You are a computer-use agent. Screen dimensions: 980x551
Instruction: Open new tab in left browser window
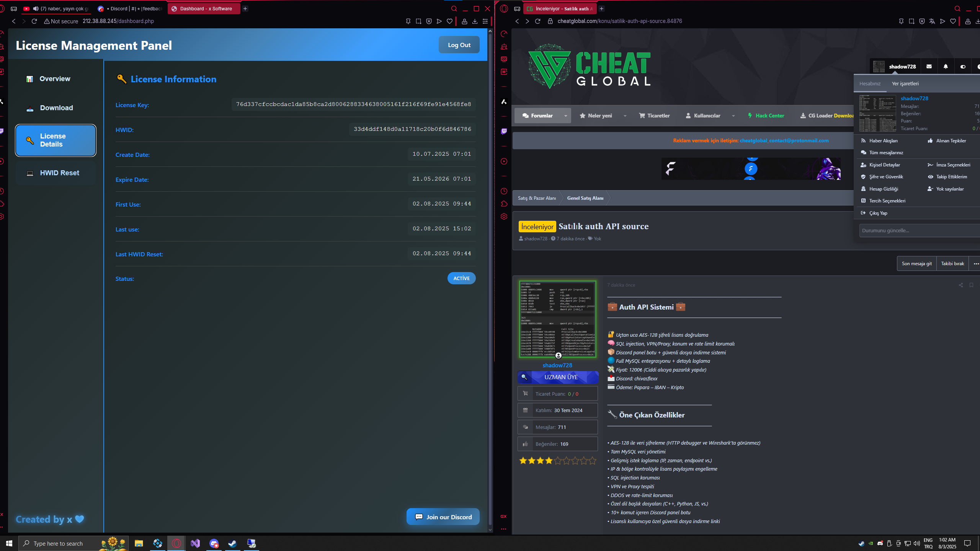tap(245, 8)
